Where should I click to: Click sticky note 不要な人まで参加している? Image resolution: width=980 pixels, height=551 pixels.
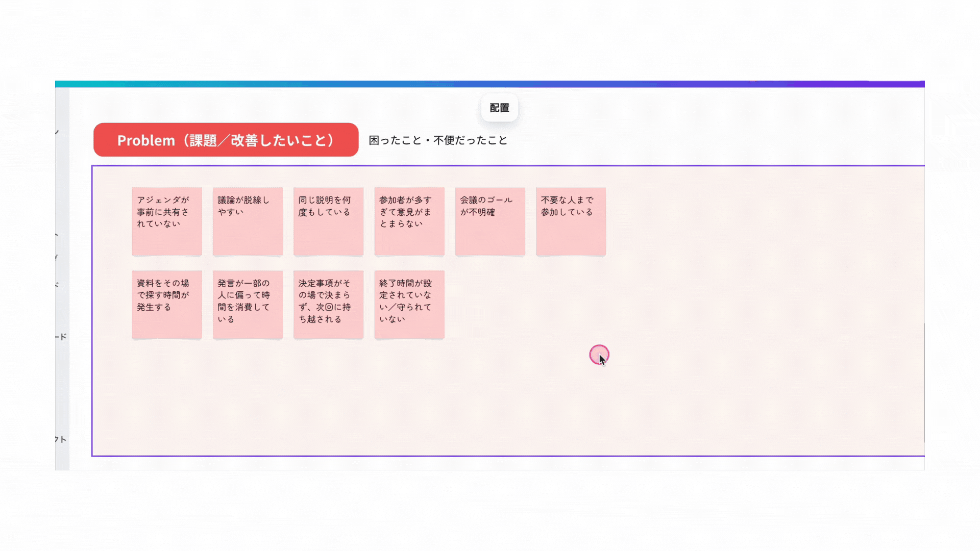[571, 221]
